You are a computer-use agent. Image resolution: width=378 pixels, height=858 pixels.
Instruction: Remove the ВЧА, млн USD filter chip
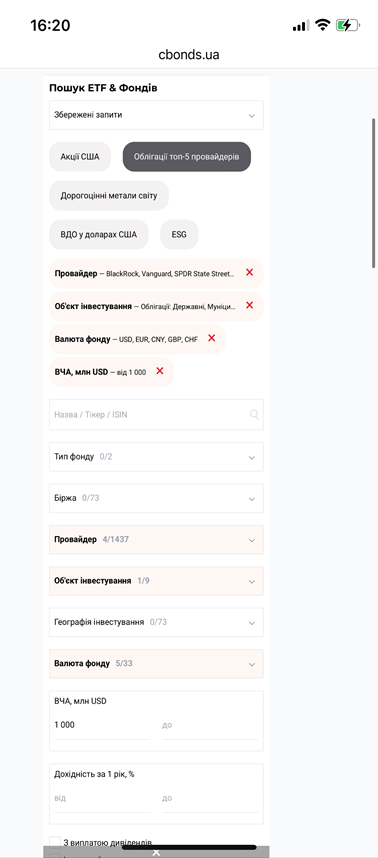point(160,371)
